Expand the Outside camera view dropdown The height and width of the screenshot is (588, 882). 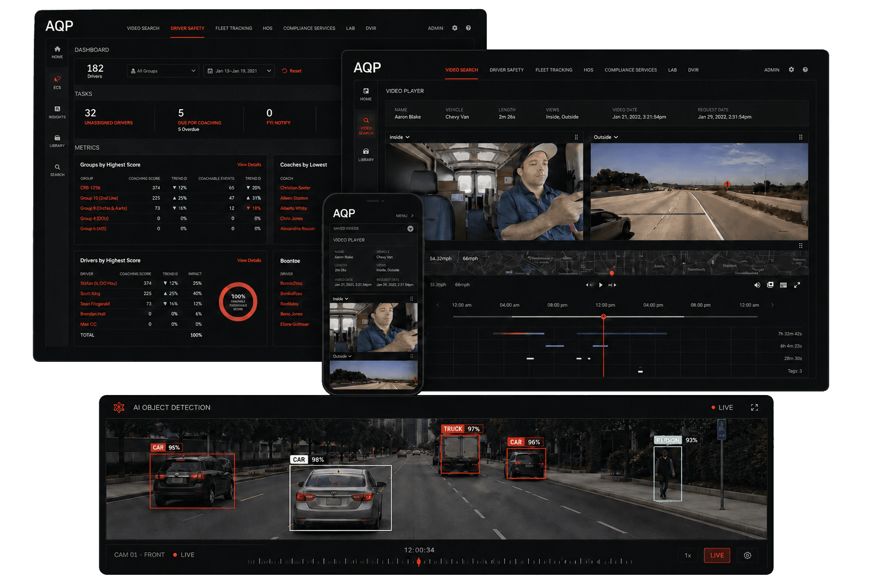pos(606,137)
